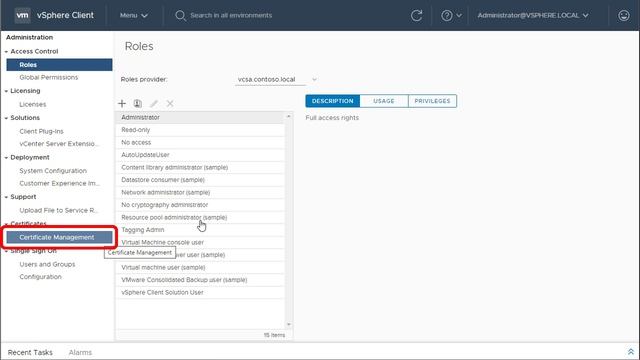Screen dimensions: 640x360
Task: Click the VMware vm logo
Action: pyautogui.click(x=22, y=16)
